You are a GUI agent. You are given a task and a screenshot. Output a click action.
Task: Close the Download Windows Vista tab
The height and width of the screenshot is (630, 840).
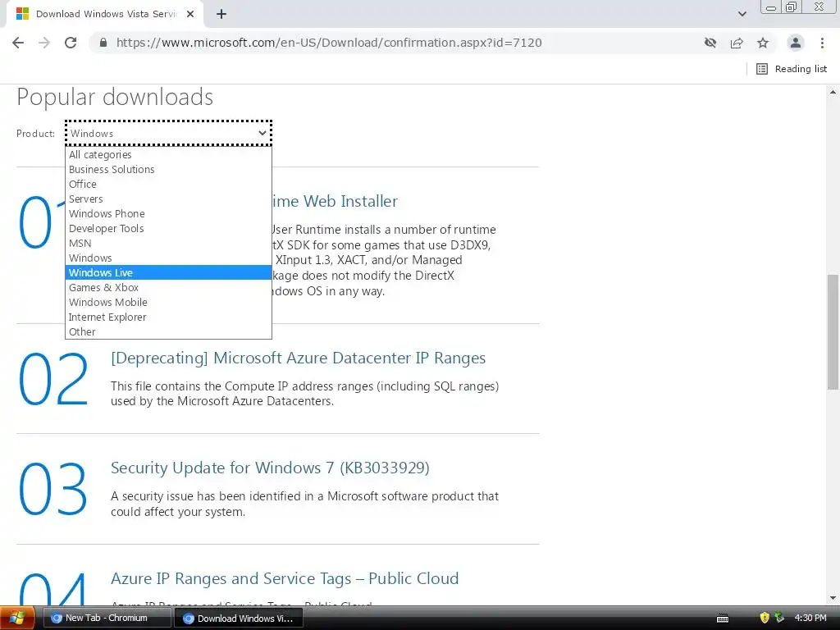click(190, 14)
